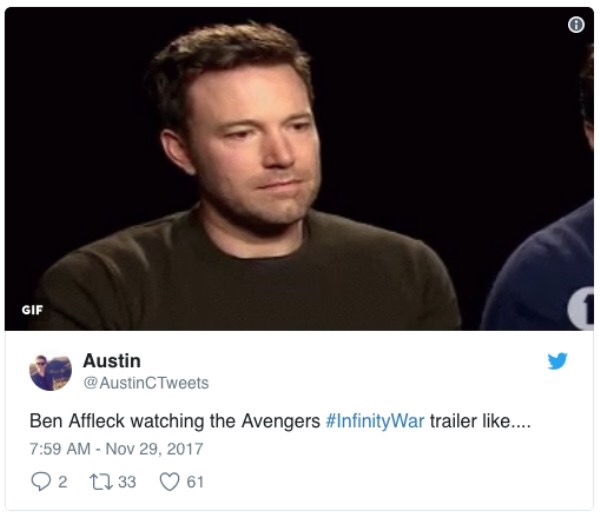This screenshot has height=517, width=600.
Task: Click the info icon on GIF
Action: coord(576,25)
